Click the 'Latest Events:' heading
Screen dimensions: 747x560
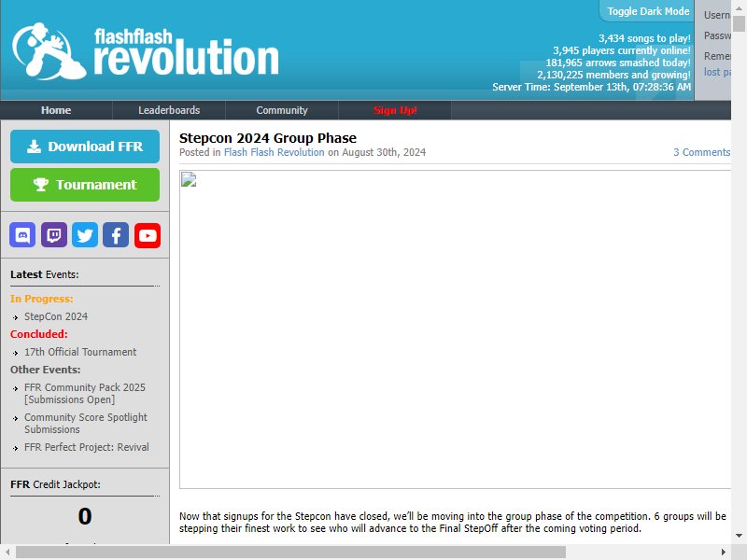point(44,274)
